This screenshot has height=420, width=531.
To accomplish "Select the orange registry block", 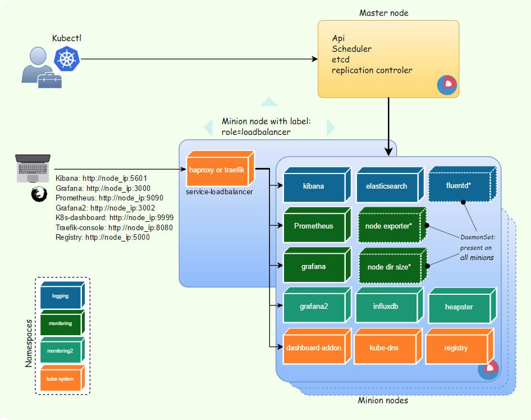I will (460, 346).
